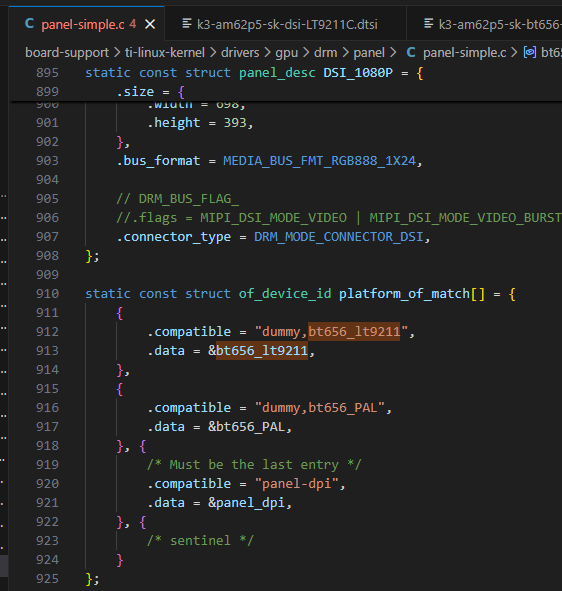Viewport: 562px width, 591px height.
Task: Click .bus_format field name
Action: pos(158,161)
